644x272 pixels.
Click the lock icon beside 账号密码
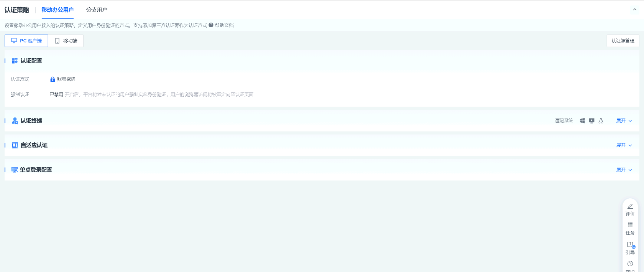click(53, 79)
